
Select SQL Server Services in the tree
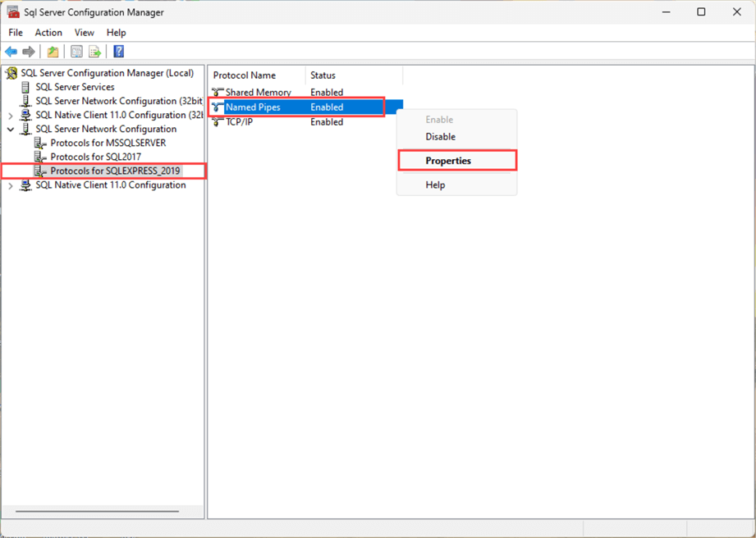(75, 87)
